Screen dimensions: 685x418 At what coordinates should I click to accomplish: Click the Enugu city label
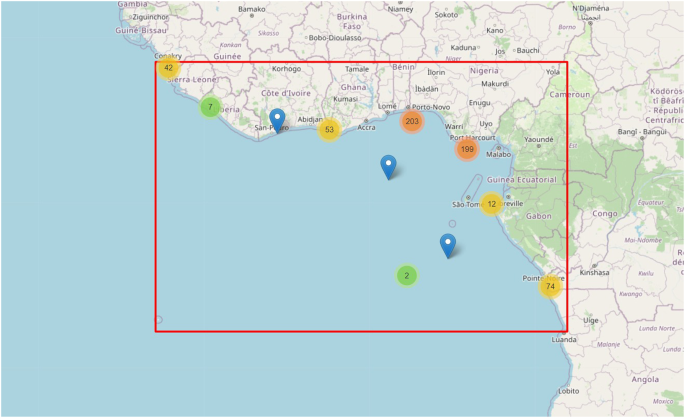(480, 103)
